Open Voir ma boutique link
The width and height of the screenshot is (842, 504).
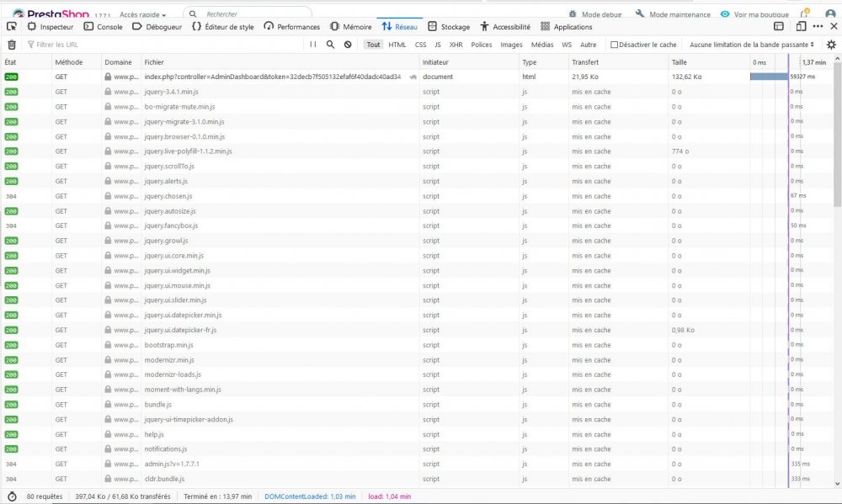[754, 14]
